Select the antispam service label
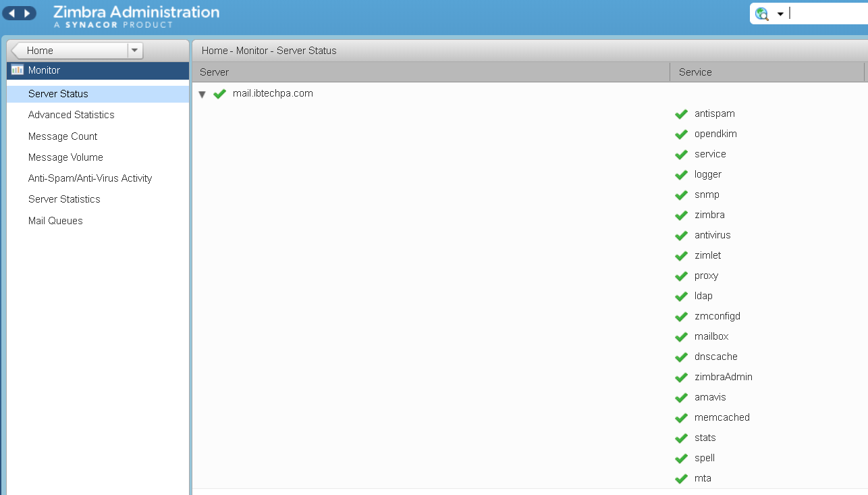Screen dimensions: 868x495 (714, 113)
